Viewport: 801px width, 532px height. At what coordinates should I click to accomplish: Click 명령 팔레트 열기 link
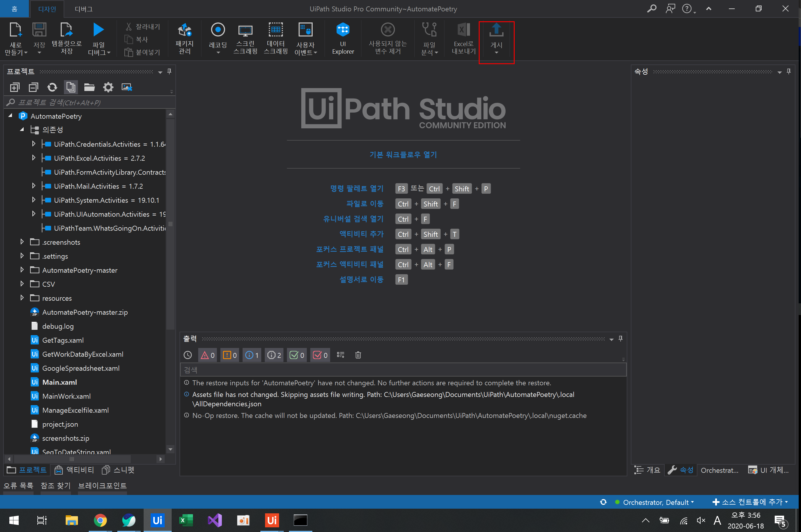pyautogui.click(x=356, y=188)
